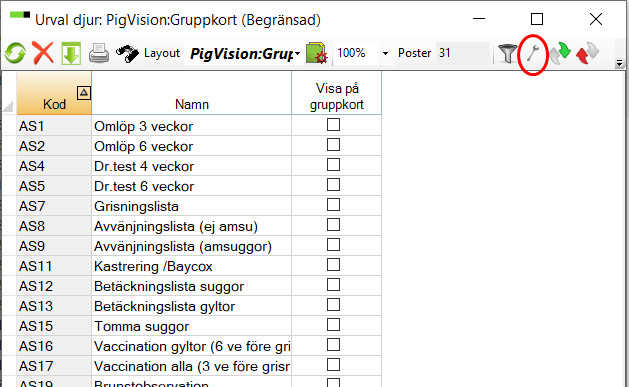Click the wrench settings icon
Viewport: 629px width, 387px height.
[x=533, y=53]
